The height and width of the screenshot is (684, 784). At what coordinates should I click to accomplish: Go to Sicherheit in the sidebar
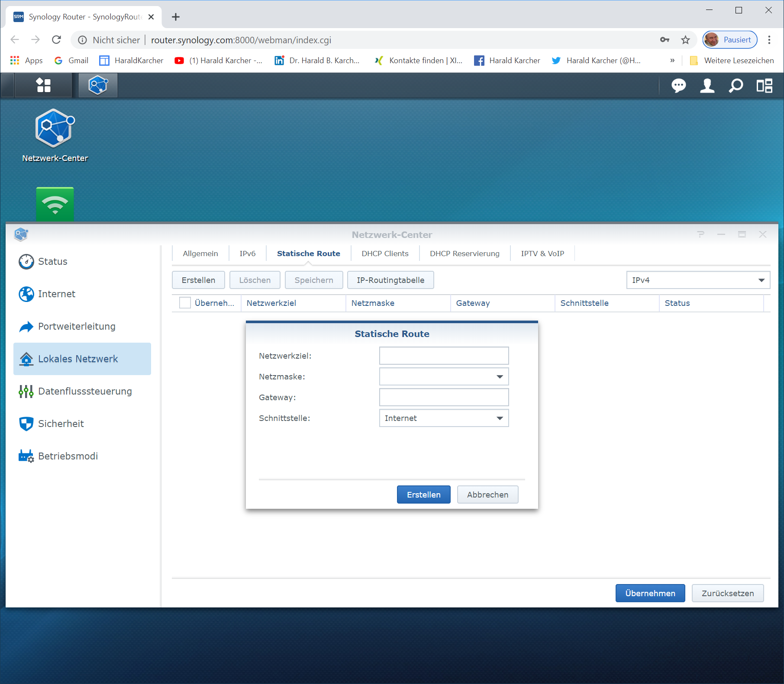click(x=61, y=424)
